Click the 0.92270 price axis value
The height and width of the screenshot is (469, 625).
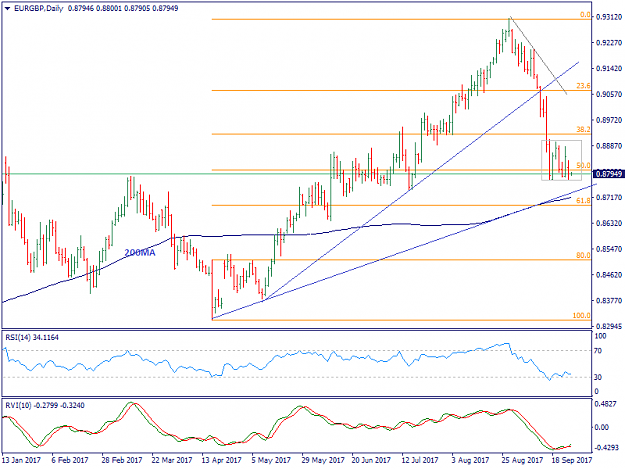[609, 43]
